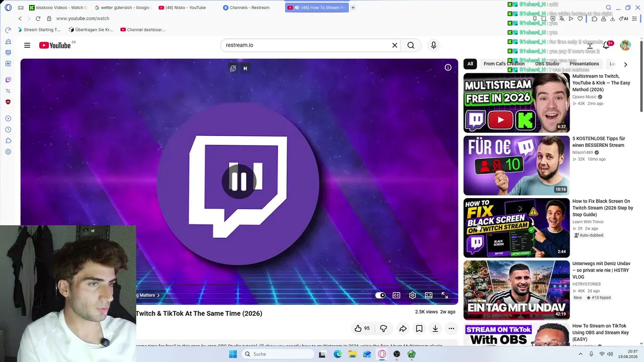Screen dimensions: 644x362
Task: Share the current video
Action: click(403, 328)
